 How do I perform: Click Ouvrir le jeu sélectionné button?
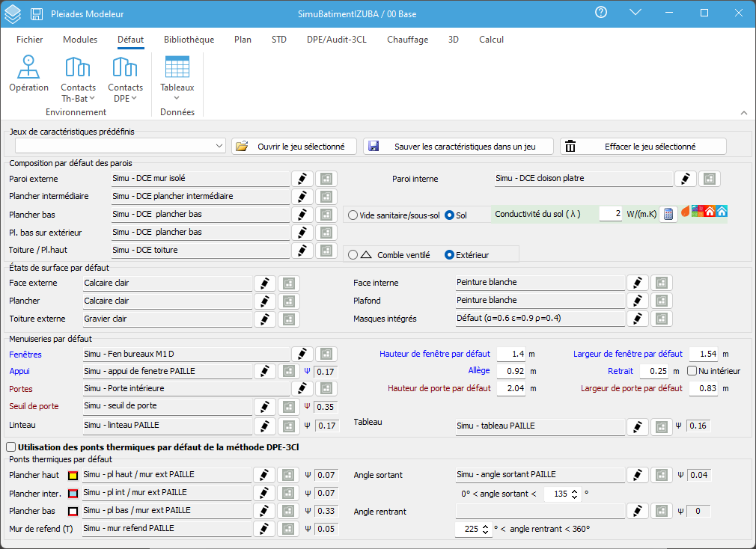[x=294, y=147]
